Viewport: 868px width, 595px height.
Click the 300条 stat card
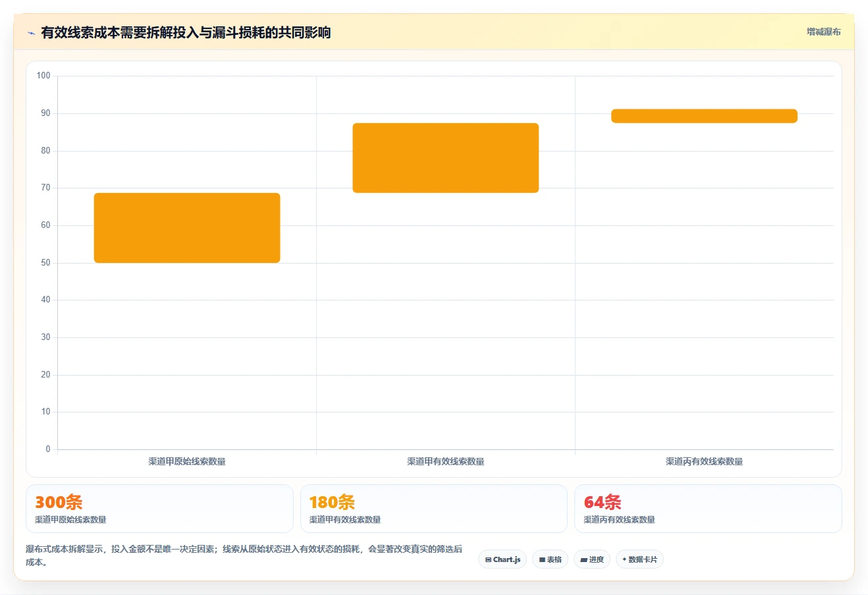pyautogui.click(x=159, y=509)
